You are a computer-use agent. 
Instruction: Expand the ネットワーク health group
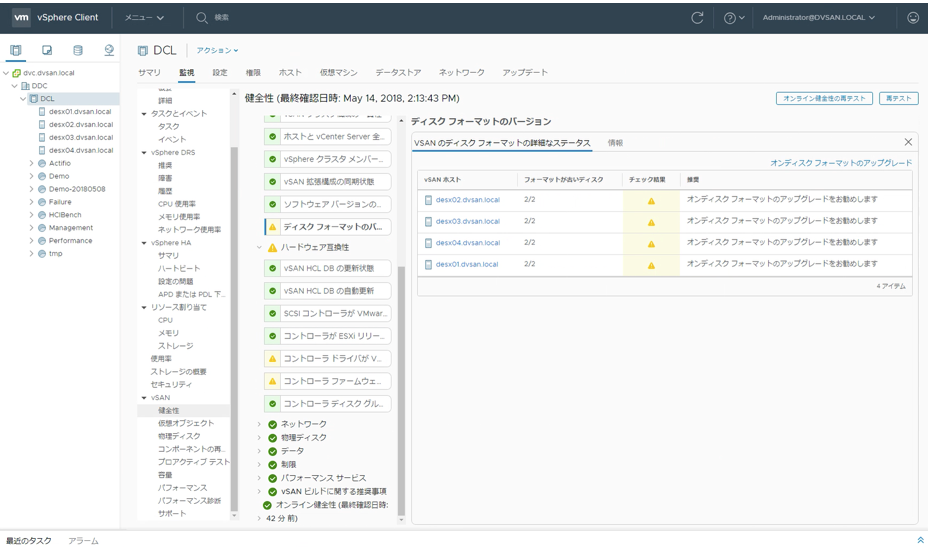click(259, 424)
